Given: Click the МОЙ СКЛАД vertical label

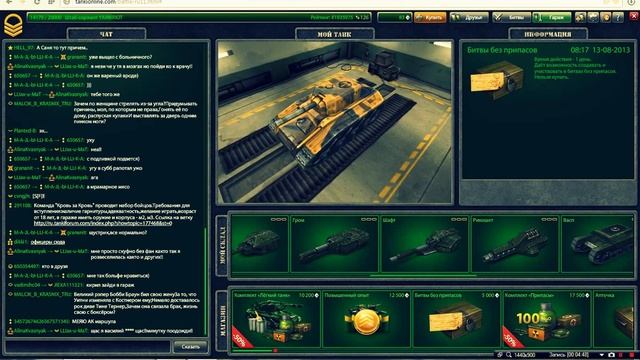Looking at the screenshot, I should [x=222, y=245].
